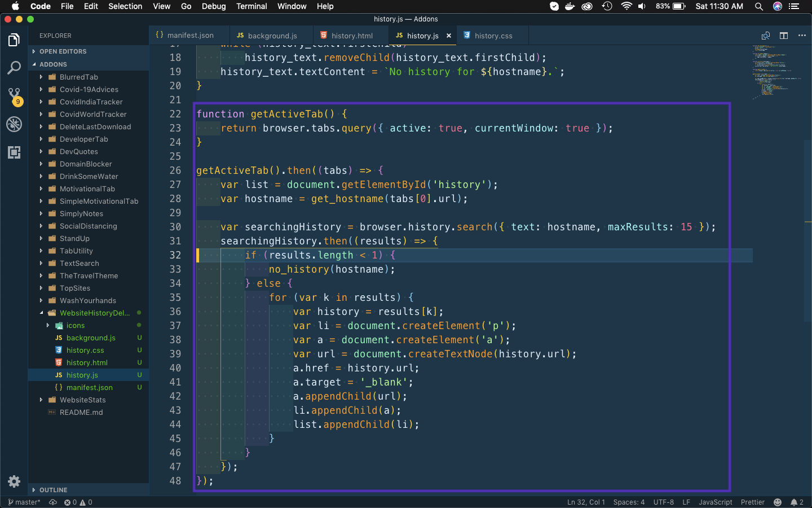Change indentation via Spaces: 4
This screenshot has height=508, width=812.
(629, 502)
